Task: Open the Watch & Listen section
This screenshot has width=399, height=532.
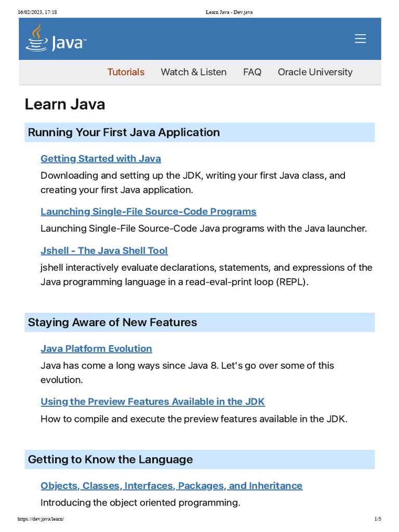Action: (x=193, y=72)
